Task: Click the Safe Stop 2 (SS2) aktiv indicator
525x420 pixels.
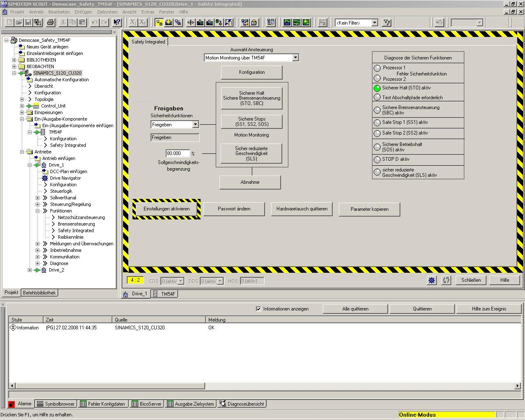Action: point(377,133)
